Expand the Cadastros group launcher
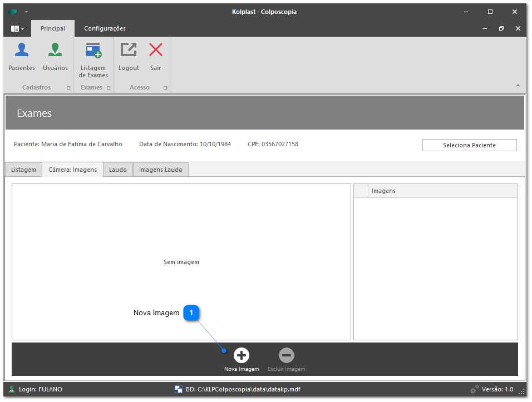 [x=68, y=88]
